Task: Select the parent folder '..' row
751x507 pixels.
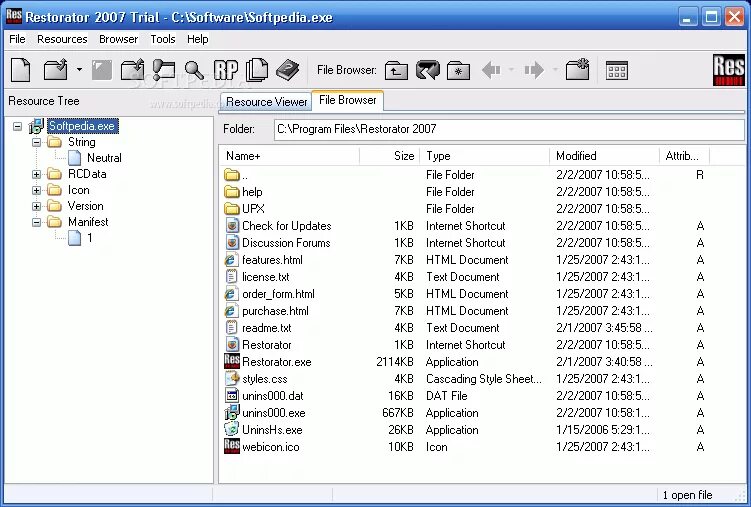Action: tap(462, 175)
